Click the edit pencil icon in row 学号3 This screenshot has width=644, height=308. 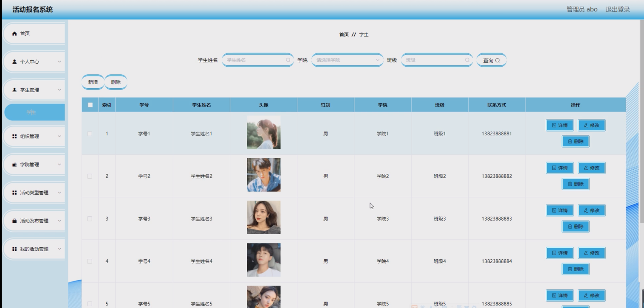[586, 210]
